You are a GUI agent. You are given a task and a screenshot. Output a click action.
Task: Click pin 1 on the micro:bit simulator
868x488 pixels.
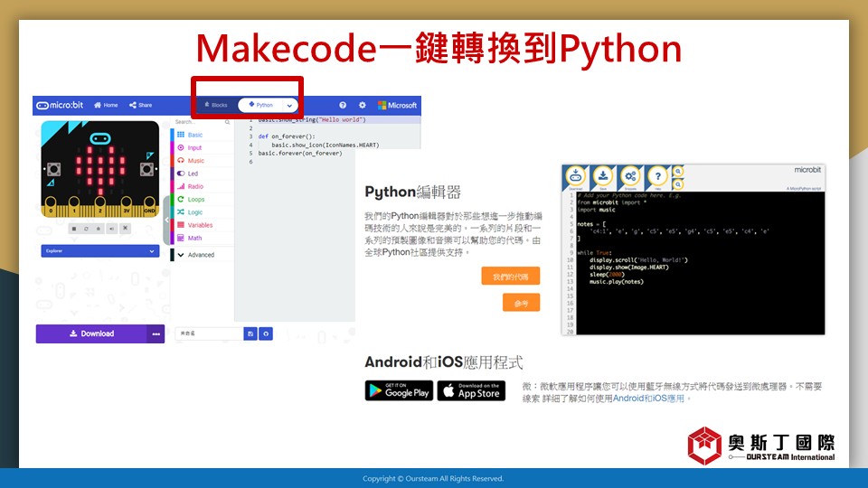pyautogui.click(x=74, y=207)
